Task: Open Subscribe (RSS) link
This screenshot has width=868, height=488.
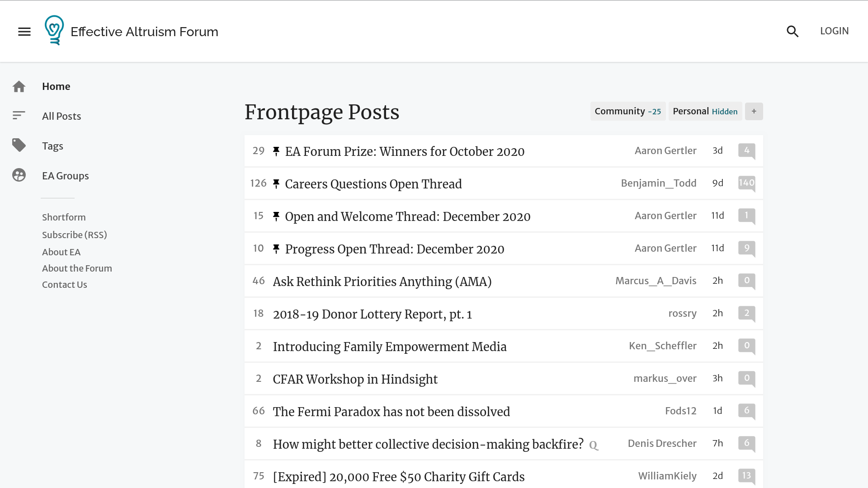Action: pos(75,235)
